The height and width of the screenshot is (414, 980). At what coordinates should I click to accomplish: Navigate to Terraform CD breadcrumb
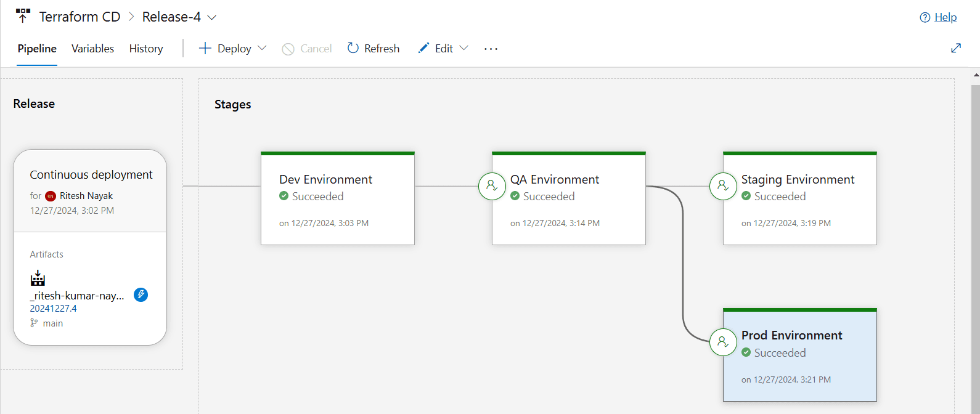(80, 17)
